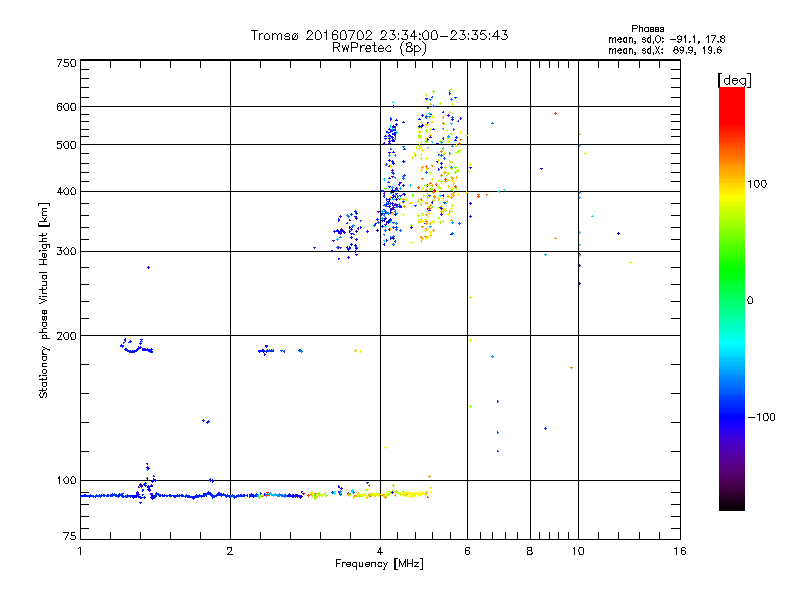Image resolution: width=800 pixels, height=600 pixels.
Task: Click the "Frequency [MHz]" axis title
Action: tap(379, 564)
